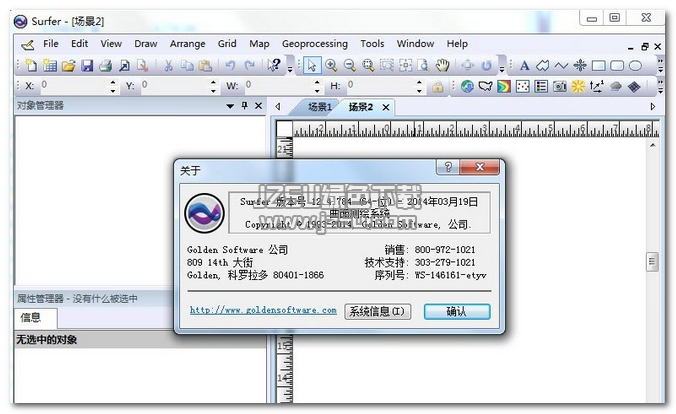This screenshot has height=414, width=676.
Task: Open the goldensoftware.com link
Action: (x=263, y=310)
